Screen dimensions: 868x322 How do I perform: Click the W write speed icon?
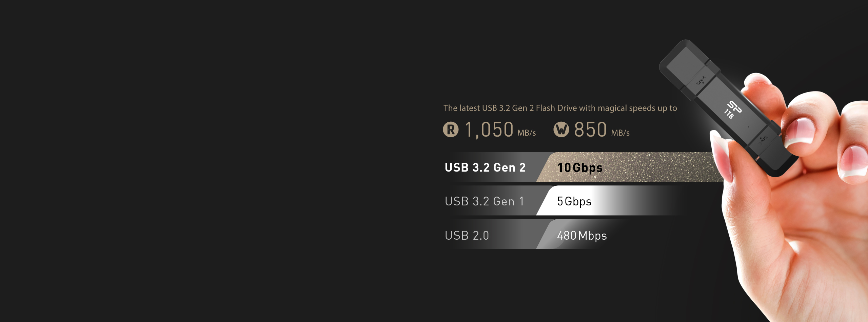(561, 129)
